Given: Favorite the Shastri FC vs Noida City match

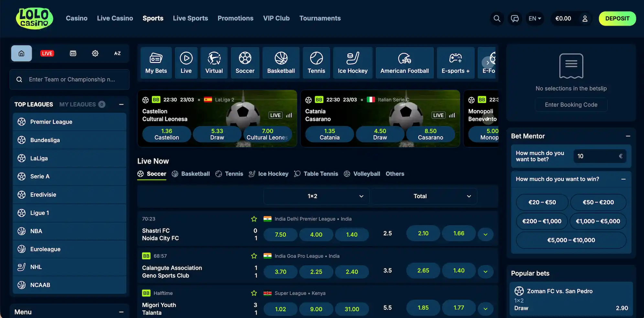Looking at the screenshot, I should 254,219.
